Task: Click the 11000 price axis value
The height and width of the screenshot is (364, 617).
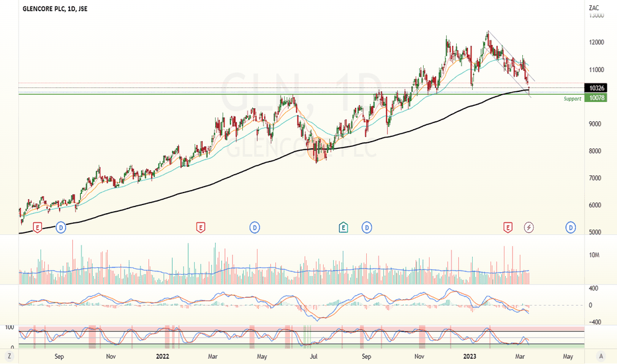Action: point(596,69)
